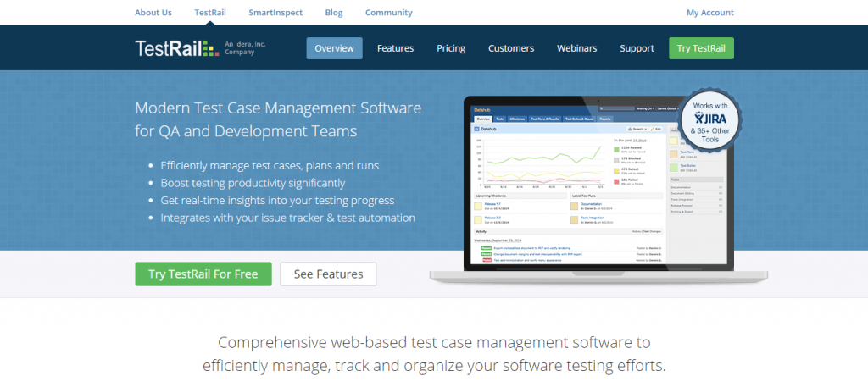Navigate to the Support tab
The width and height of the screenshot is (868, 387).
pyautogui.click(x=637, y=48)
